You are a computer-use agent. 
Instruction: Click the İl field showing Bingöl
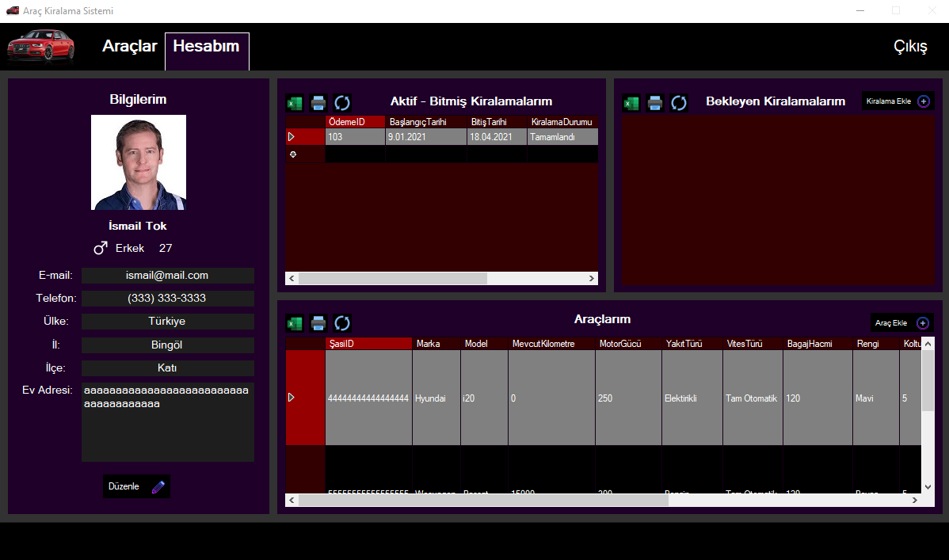coord(168,345)
